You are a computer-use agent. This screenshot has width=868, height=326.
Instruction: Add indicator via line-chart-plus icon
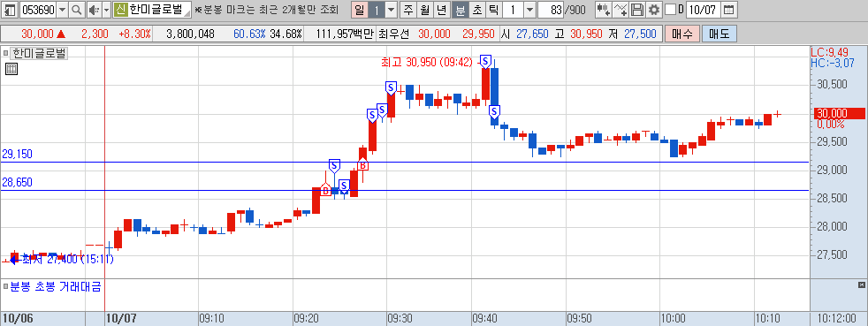click(621, 10)
